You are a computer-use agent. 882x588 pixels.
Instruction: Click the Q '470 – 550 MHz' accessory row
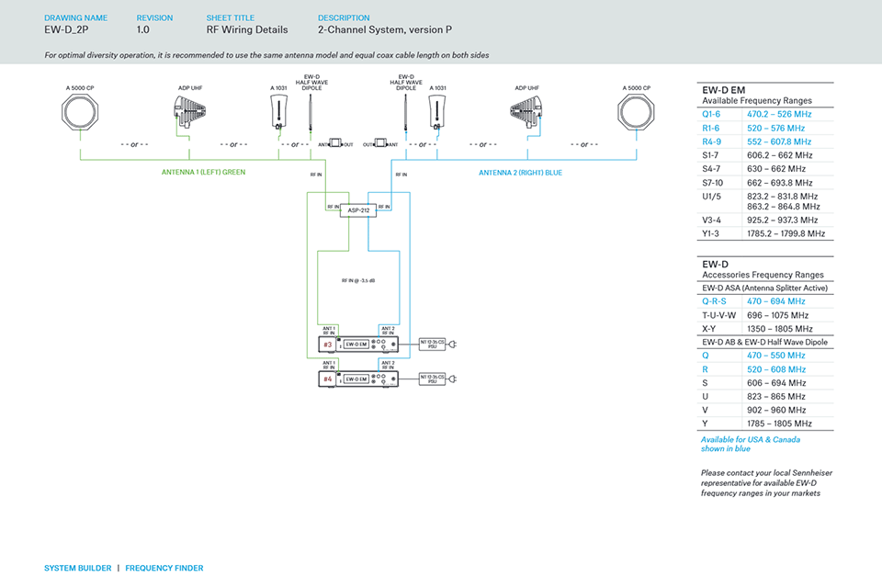pyautogui.click(x=765, y=356)
